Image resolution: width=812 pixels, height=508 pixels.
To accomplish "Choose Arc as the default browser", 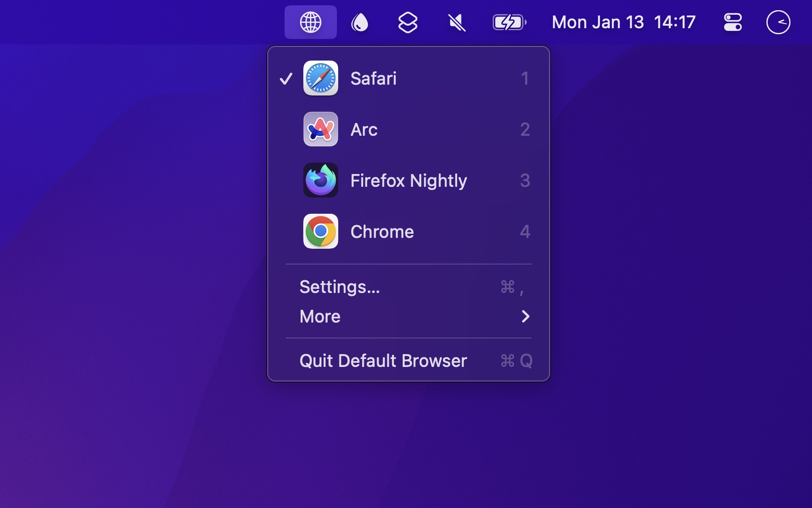I will click(x=408, y=129).
